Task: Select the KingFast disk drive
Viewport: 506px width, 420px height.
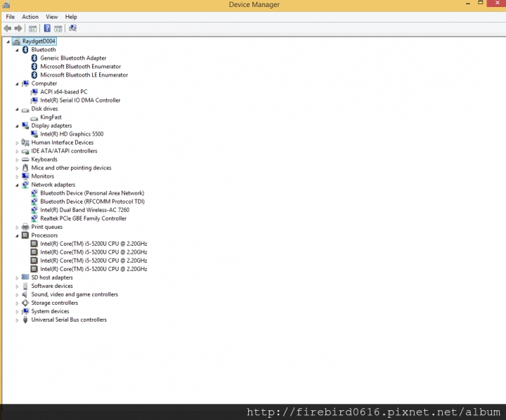Action: [51, 117]
